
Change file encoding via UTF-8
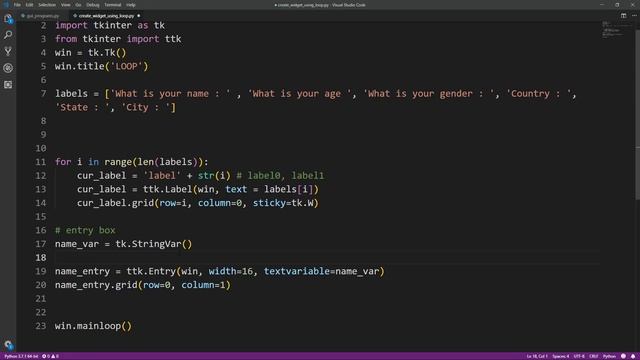pos(579,356)
